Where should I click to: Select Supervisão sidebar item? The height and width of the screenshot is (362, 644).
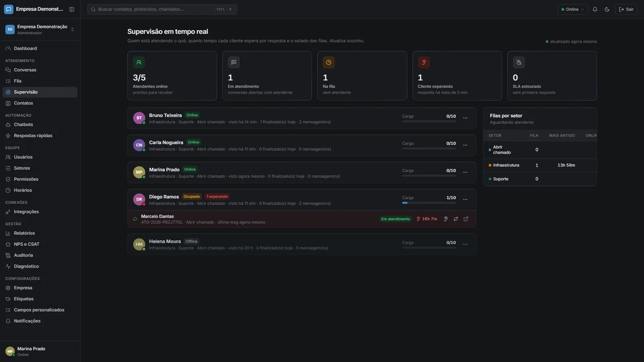pyautogui.click(x=40, y=92)
